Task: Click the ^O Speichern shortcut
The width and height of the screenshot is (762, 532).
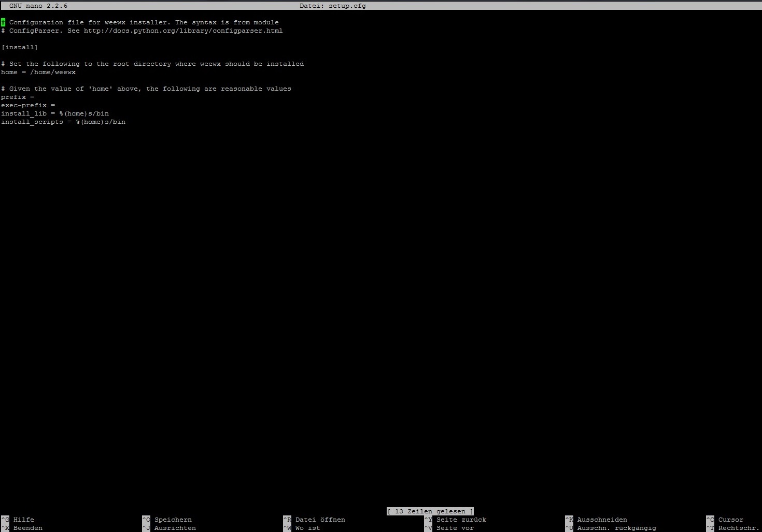Action: click(x=167, y=520)
